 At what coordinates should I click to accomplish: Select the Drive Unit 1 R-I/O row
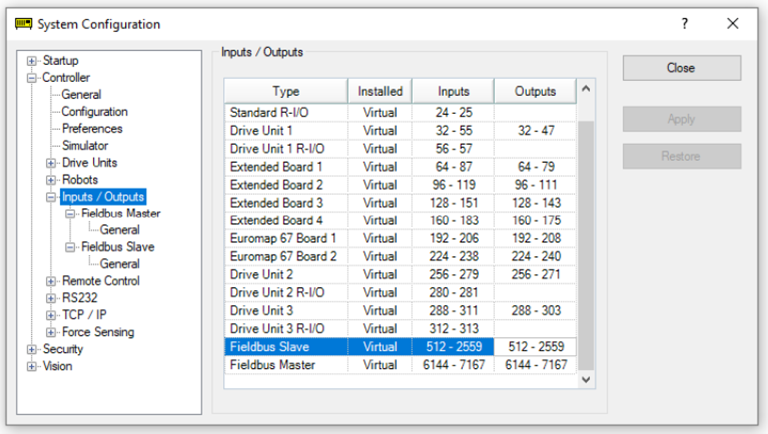tap(400, 149)
